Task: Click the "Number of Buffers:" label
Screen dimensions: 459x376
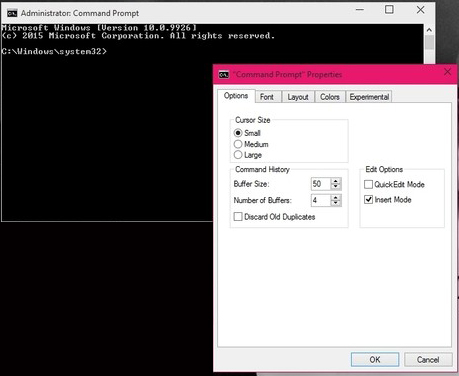Action: pyautogui.click(x=263, y=200)
